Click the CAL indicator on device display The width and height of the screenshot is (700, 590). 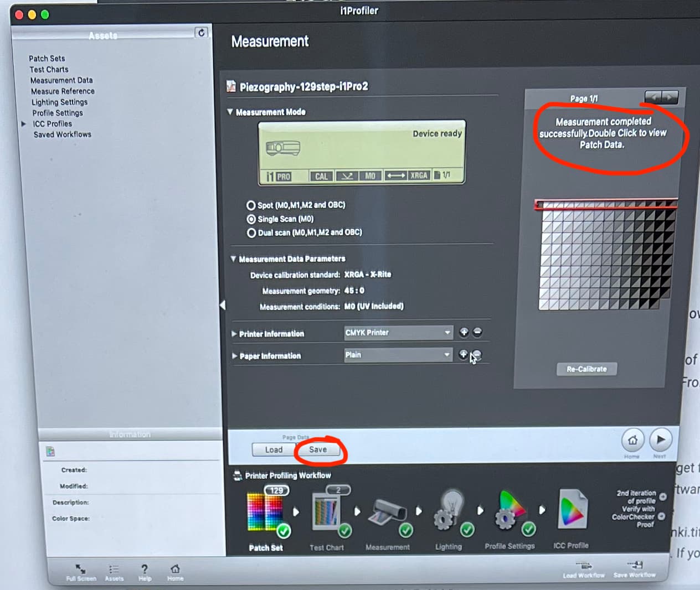(322, 176)
